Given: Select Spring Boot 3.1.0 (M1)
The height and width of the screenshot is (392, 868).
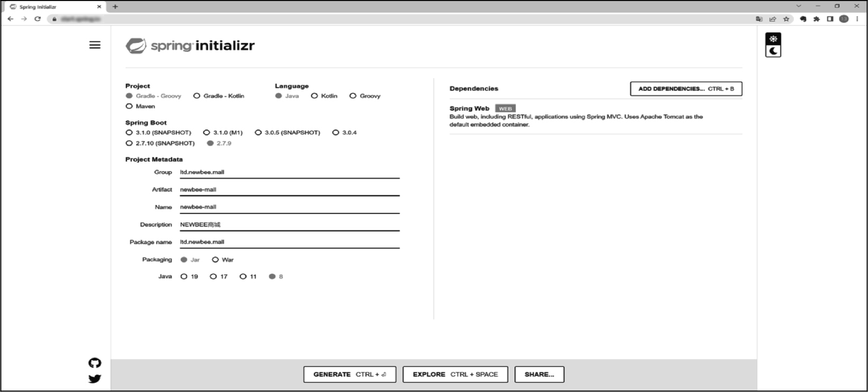Looking at the screenshot, I should tap(223, 132).
